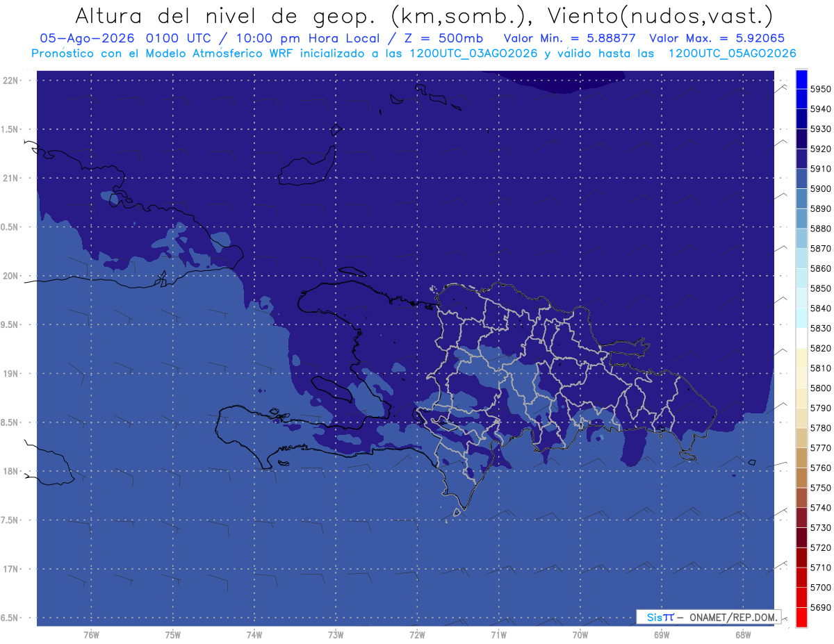834x644 pixels.
Task: Click the colorbar swatch between 5870 and 5880
Action: pos(801,238)
